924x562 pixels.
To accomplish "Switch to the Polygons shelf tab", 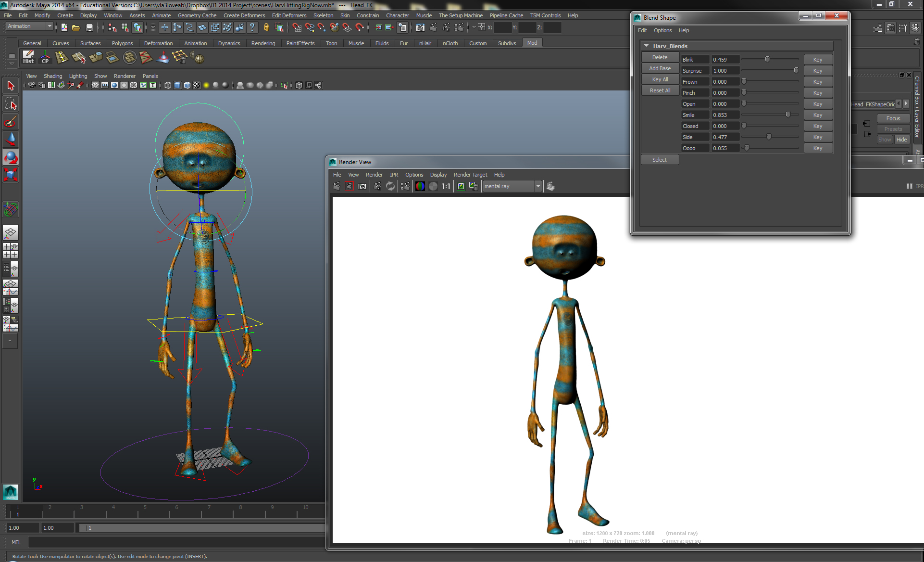I will pyautogui.click(x=122, y=43).
